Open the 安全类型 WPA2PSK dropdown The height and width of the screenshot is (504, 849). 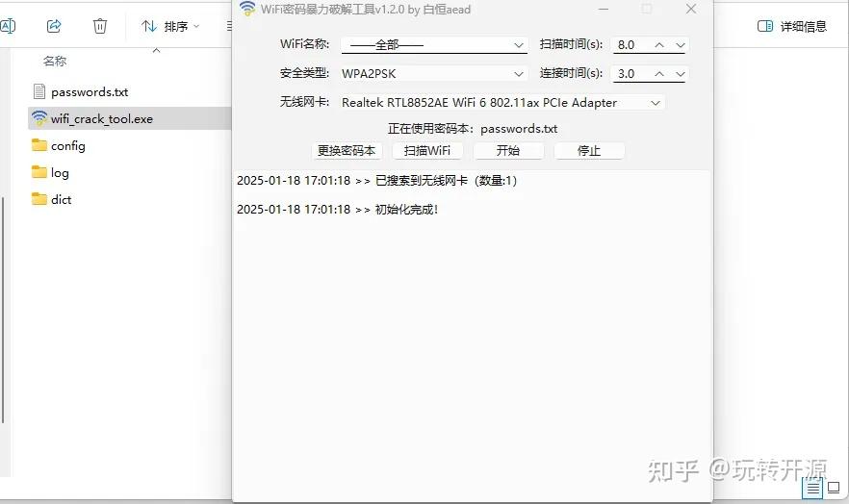coord(434,73)
